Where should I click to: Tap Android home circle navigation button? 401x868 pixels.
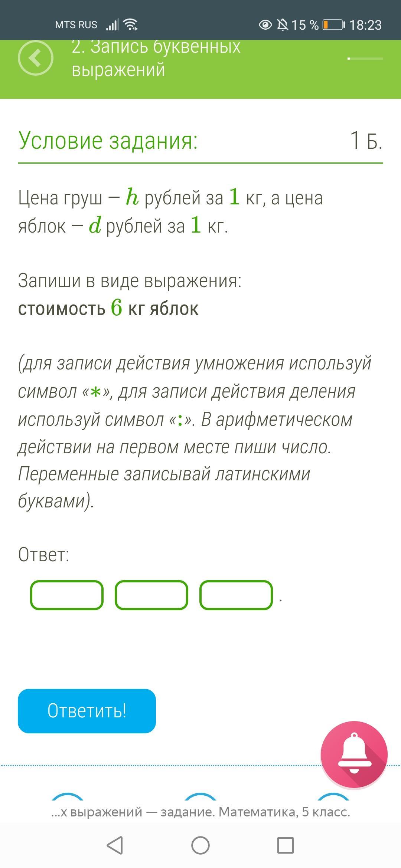click(x=200, y=846)
